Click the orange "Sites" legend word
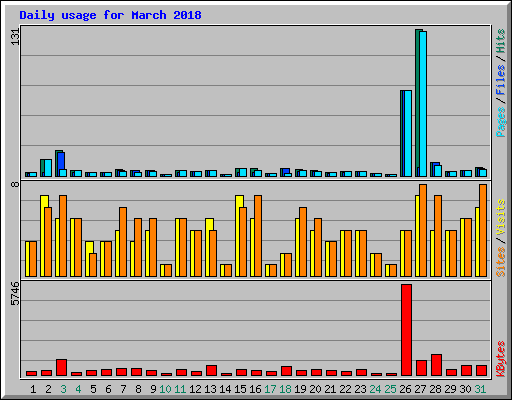512x400 pixels. coord(501,262)
